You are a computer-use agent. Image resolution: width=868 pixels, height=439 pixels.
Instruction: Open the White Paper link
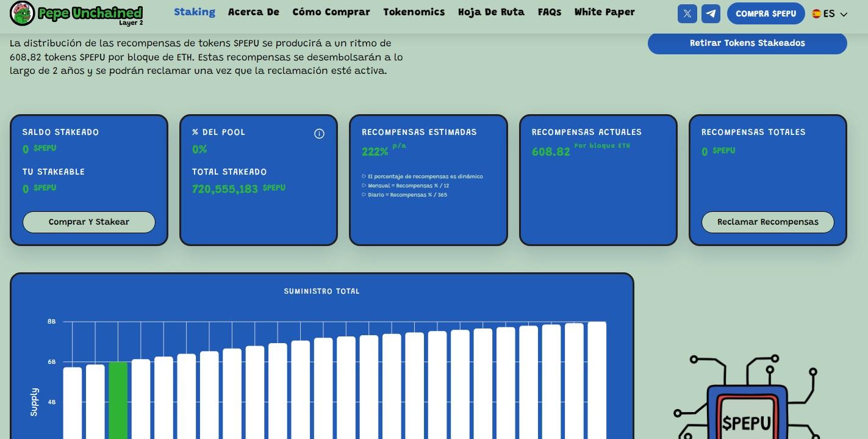[x=604, y=12]
